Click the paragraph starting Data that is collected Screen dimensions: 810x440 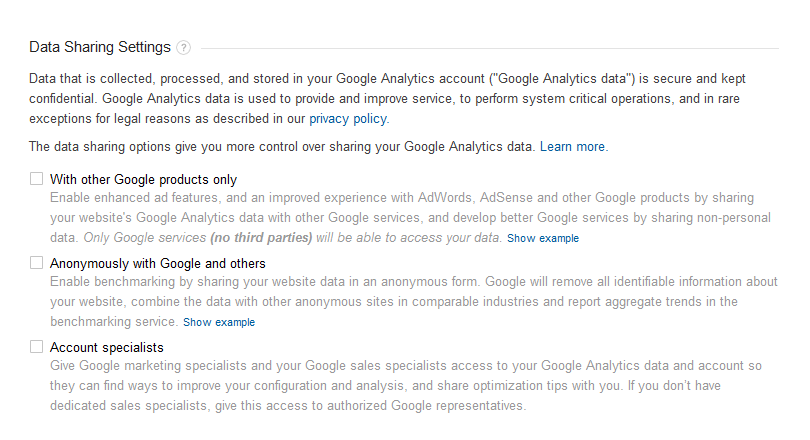[387, 99]
